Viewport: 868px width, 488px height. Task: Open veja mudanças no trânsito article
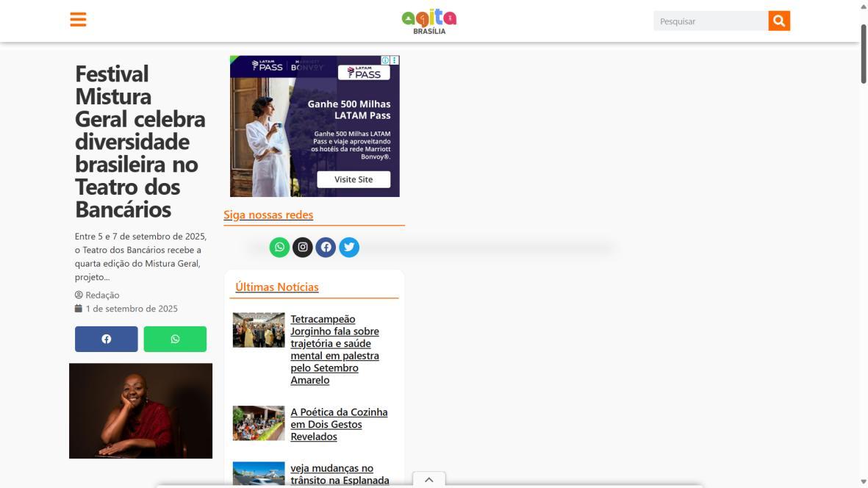tap(340, 474)
